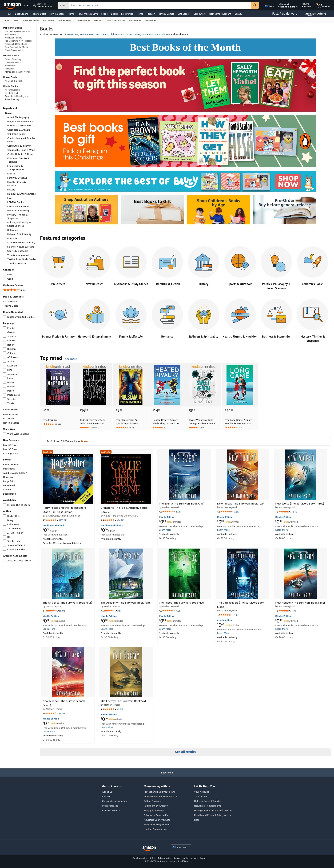
Task: Go to Electronics in the nav bar
Action: coord(127,14)
